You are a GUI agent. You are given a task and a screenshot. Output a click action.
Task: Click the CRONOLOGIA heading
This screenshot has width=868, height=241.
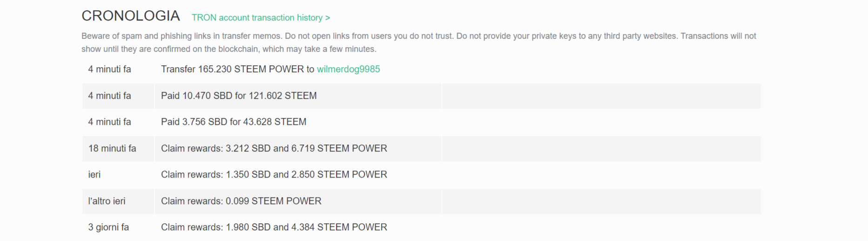[x=131, y=16]
